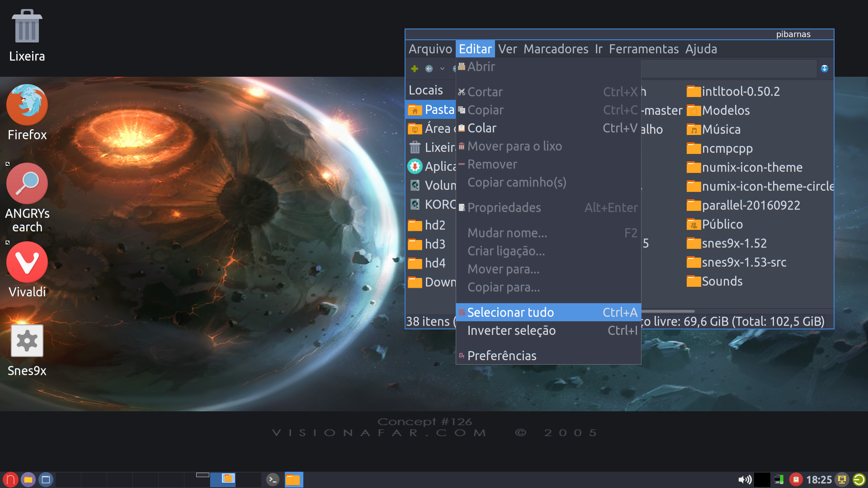Open the Lixeira trash desktop icon
The image size is (868, 488).
click(x=27, y=35)
